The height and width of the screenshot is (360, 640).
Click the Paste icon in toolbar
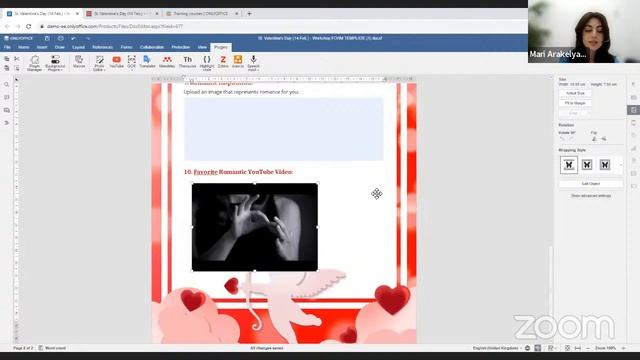(x=7, y=68)
